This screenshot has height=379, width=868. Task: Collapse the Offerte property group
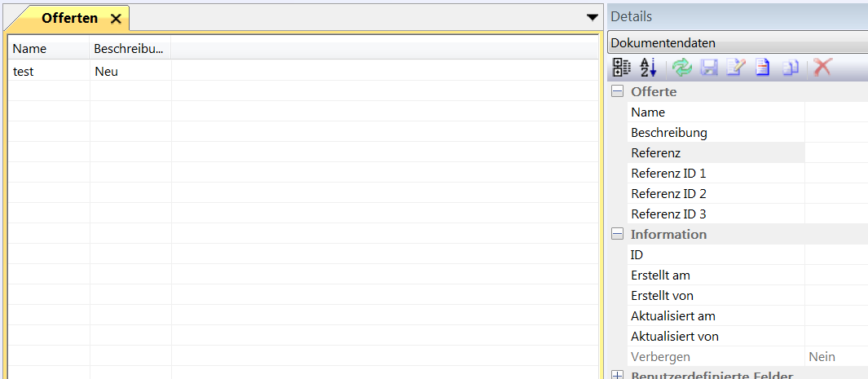click(618, 92)
